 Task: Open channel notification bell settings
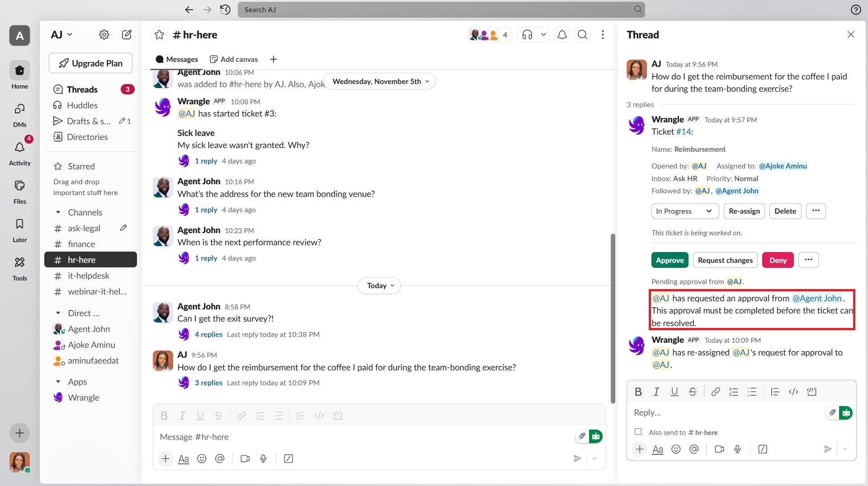coord(562,35)
